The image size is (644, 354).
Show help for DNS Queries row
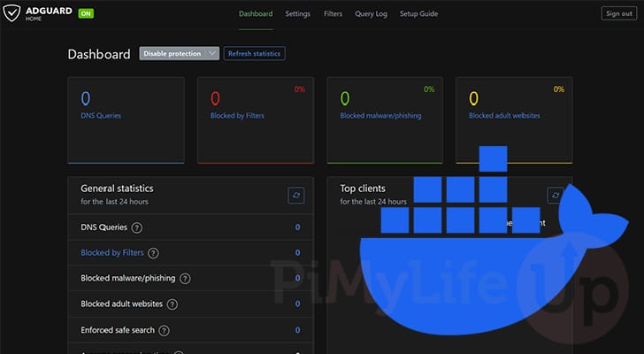[x=137, y=227]
